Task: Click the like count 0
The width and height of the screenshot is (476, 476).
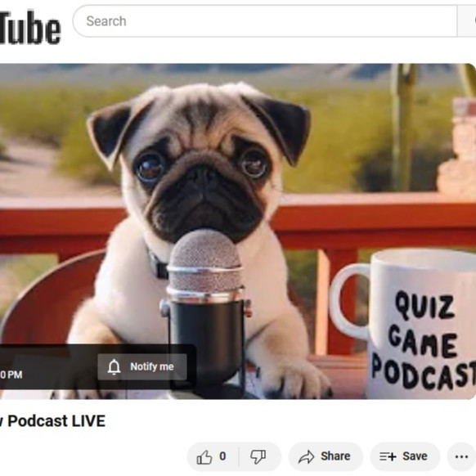Action: [222, 456]
